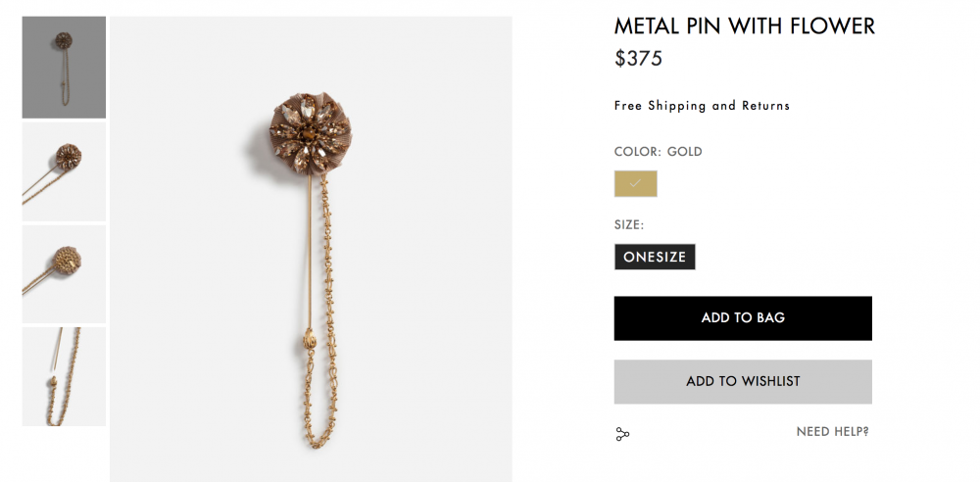Screen dimensions: 980x482
Task: View the first thumbnail with the full pin
Action: tap(64, 68)
